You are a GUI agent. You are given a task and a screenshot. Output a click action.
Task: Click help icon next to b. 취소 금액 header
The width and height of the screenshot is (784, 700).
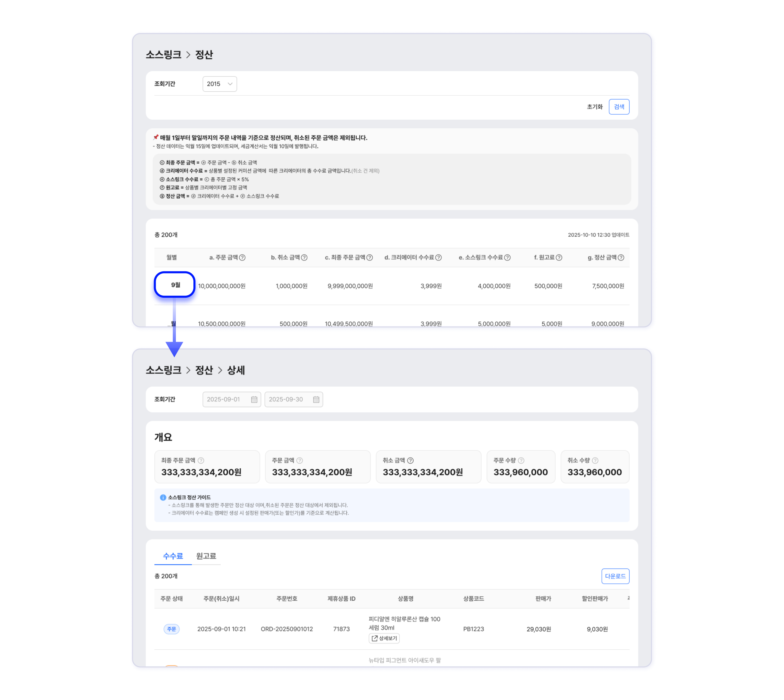304,258
